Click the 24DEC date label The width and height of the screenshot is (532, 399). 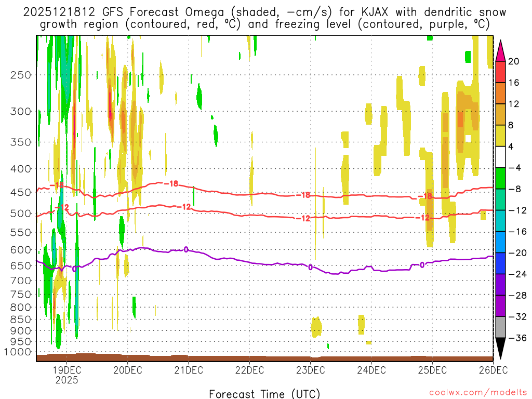tap(371, 370)
